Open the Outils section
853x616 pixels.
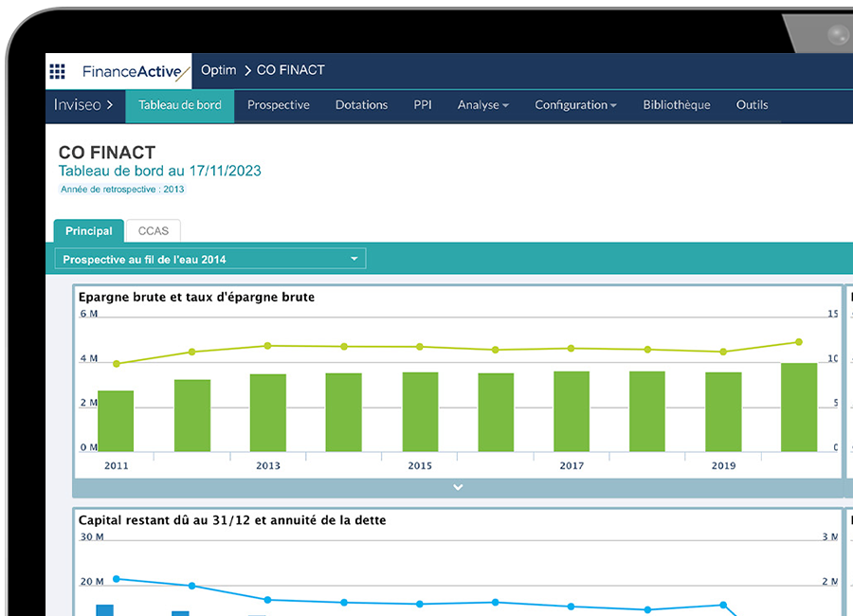tap(752, 105)
